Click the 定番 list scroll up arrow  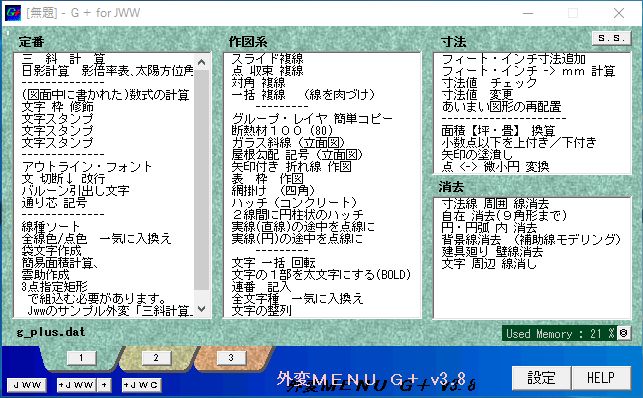click(201, 62)
